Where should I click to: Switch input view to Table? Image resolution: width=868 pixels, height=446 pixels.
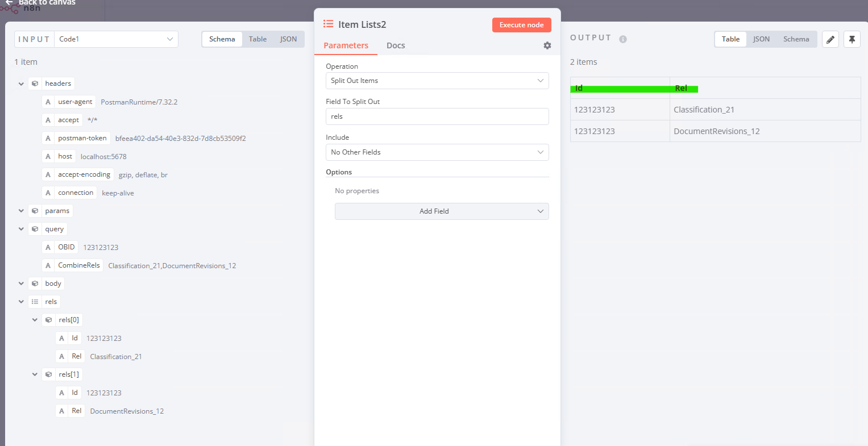[258, 39]
